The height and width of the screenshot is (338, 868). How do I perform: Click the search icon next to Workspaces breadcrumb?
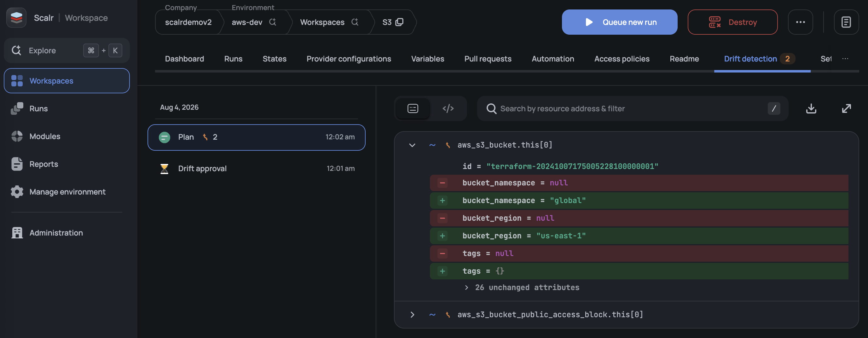tap(355, 22)
